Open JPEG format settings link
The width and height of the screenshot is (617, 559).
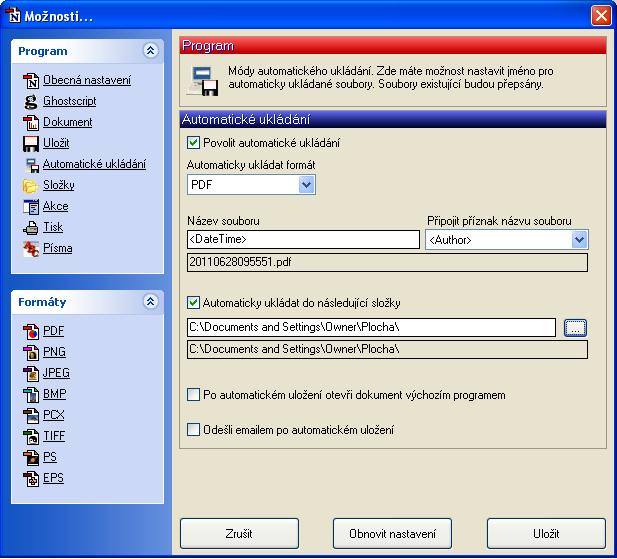pos(56,373)
